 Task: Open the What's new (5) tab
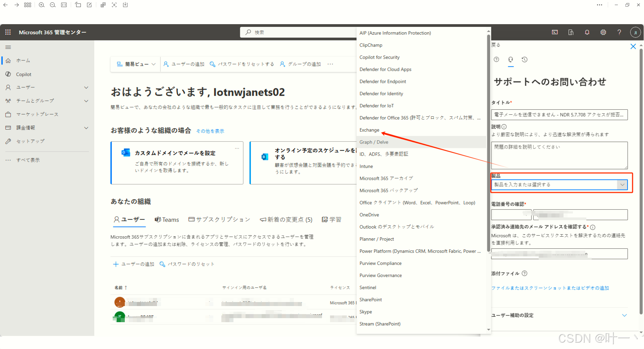pos(286,220)
